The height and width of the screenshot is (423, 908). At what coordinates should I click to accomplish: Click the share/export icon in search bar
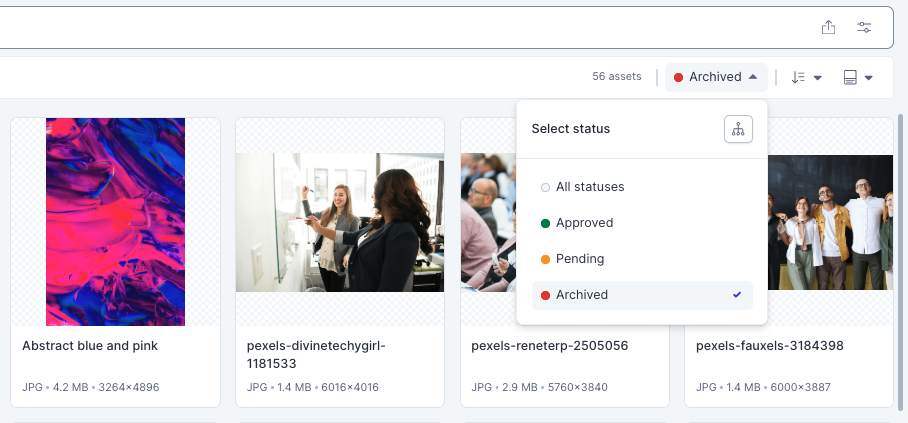(829, 27)
